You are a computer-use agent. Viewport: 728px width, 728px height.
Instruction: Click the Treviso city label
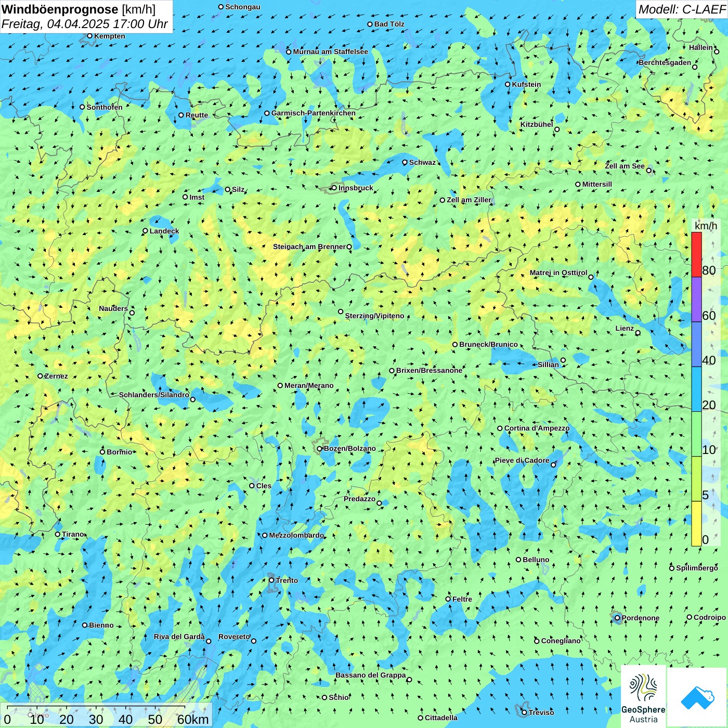pyautogui.click(x=541, y=712)
